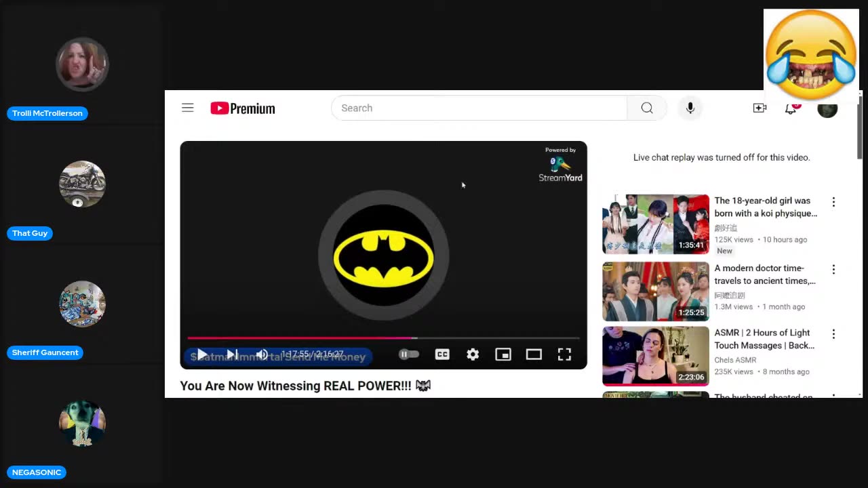Open title 'A modern doctor time-travels to ancient times'

[x=765, y=274]
